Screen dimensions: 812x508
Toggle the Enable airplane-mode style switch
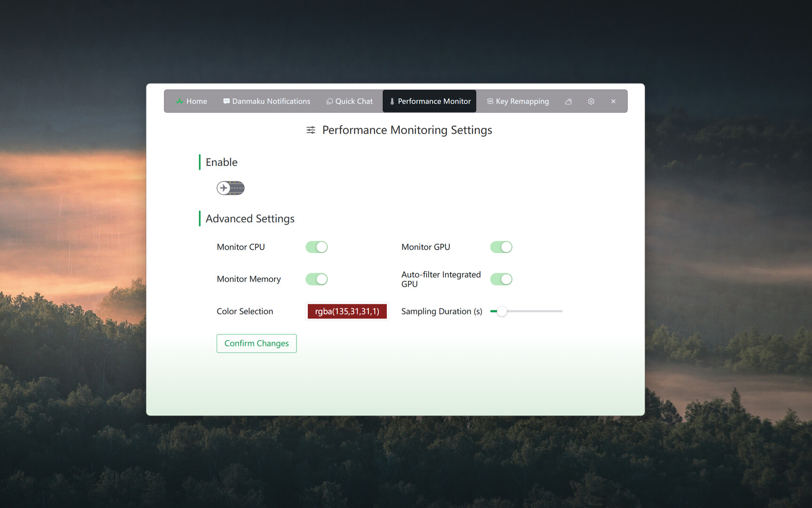click(230, 188)
